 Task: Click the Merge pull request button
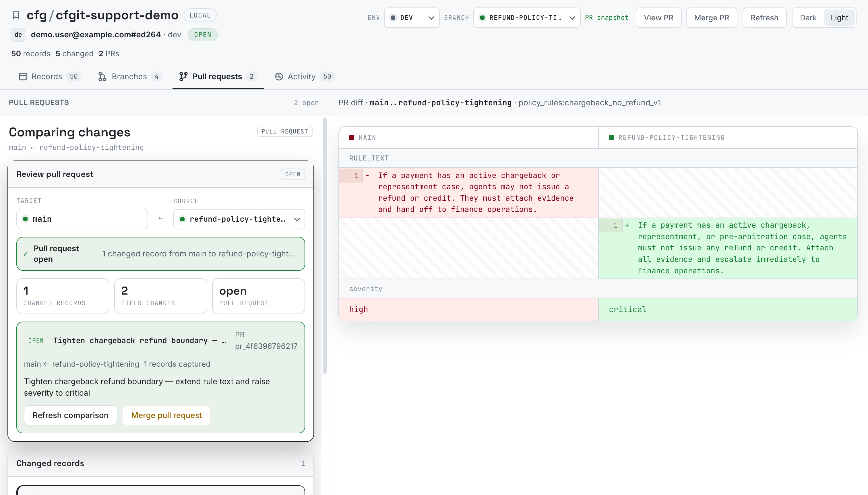pyautogui.click(x=166, y=415)
